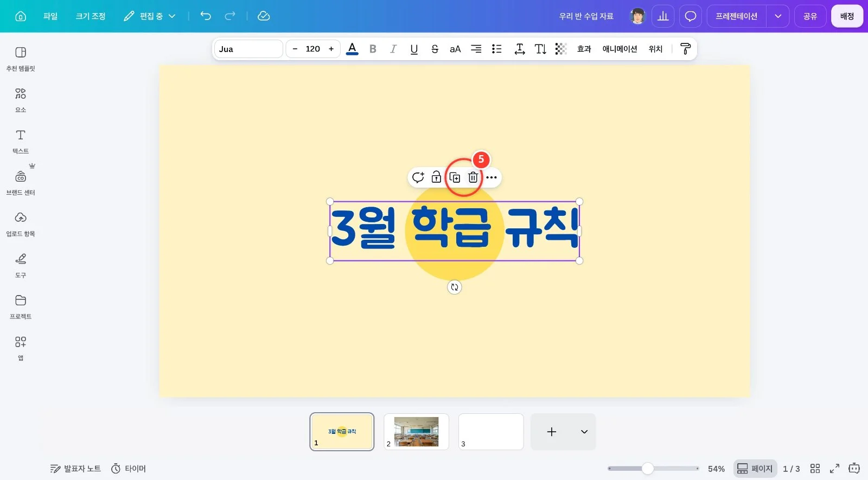
Task: Toggle uppercase aA formatting
Action: click(455, 49)
